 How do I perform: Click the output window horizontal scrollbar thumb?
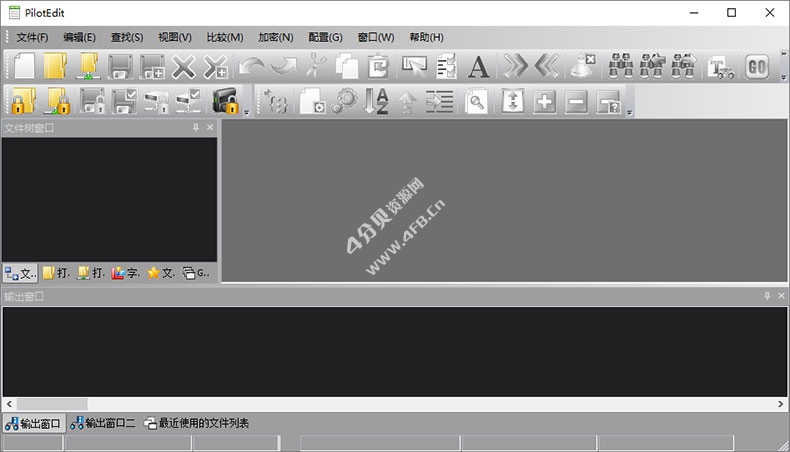tap(52, 404)
